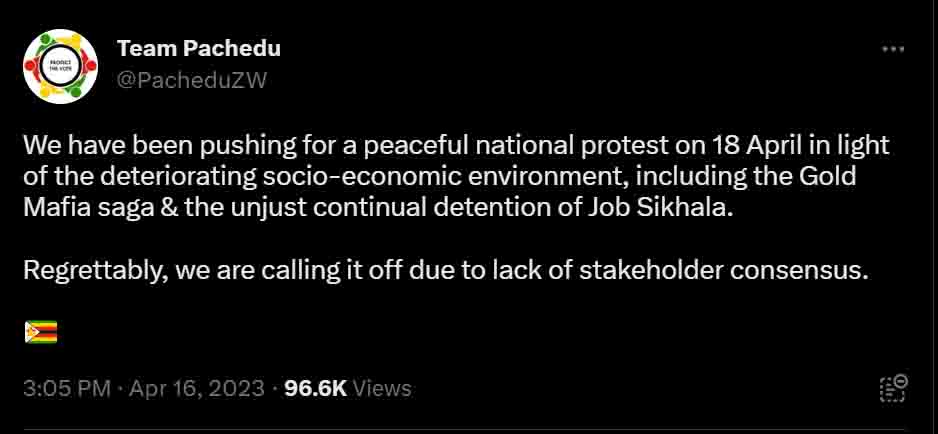Click the word 'Regrettably' in the tweet
Image resolution: width=938 pixels, height=434 pixels.
tap(93, 272)
